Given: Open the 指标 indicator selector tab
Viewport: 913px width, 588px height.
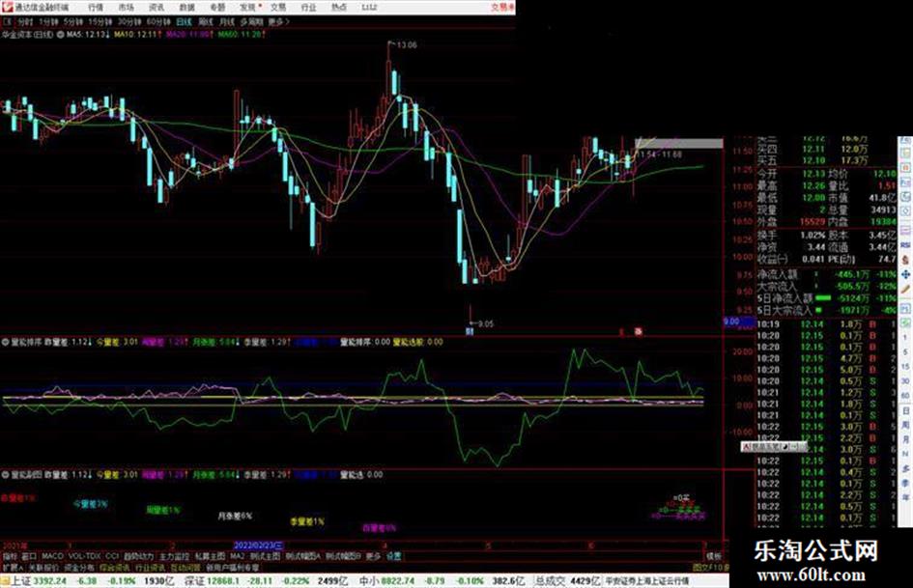Looking at the screenshot, I should coord(10,556).
